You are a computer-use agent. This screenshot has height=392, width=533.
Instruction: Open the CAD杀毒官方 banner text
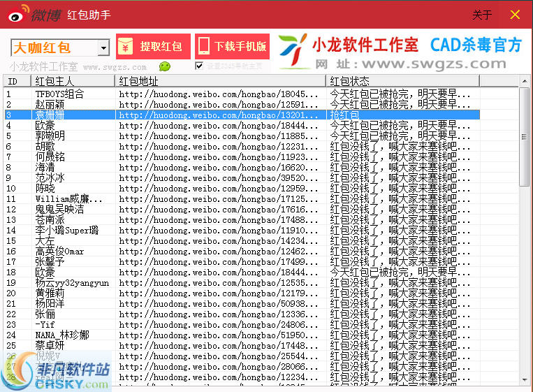[476, 45]
